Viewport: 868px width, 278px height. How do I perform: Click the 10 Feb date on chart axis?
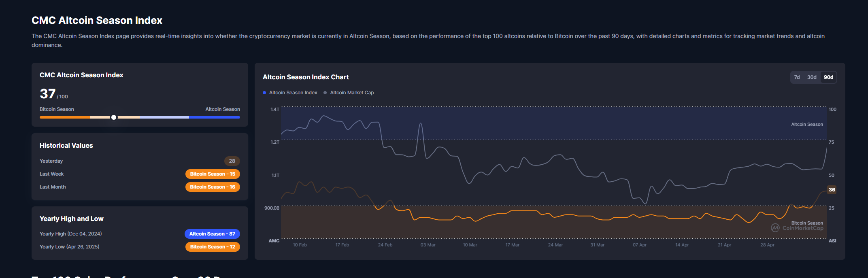tap(300, 245)
